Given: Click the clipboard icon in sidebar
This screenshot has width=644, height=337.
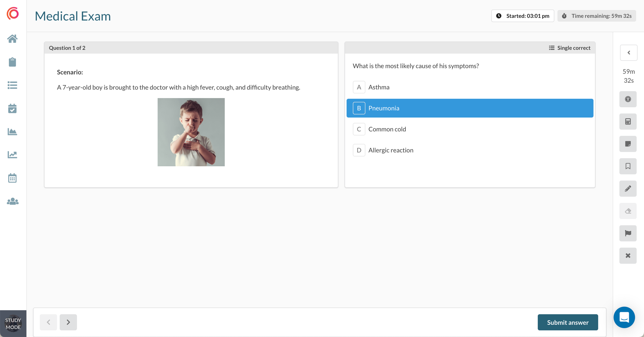Looking at the screenshot, I should tap(12, 62).
